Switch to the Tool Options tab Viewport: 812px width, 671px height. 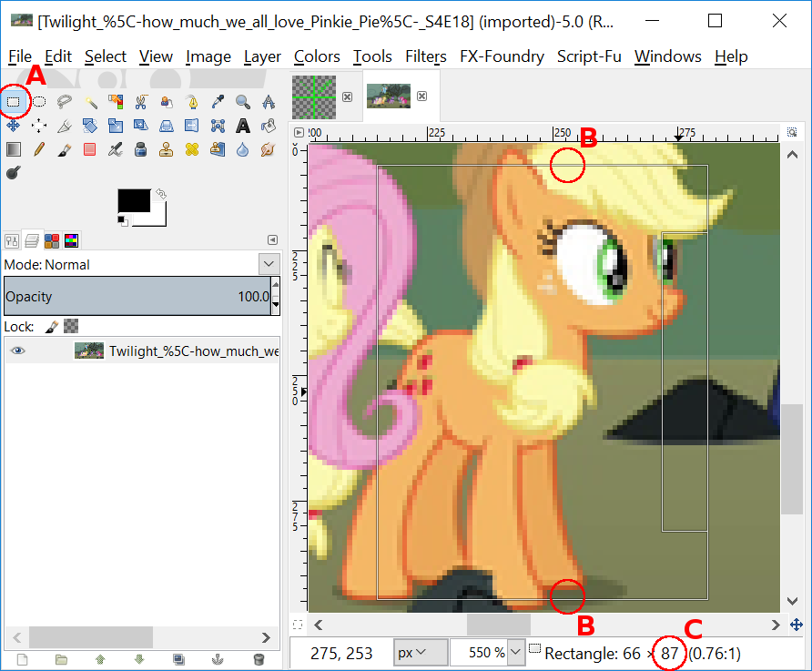pos(12,240)
